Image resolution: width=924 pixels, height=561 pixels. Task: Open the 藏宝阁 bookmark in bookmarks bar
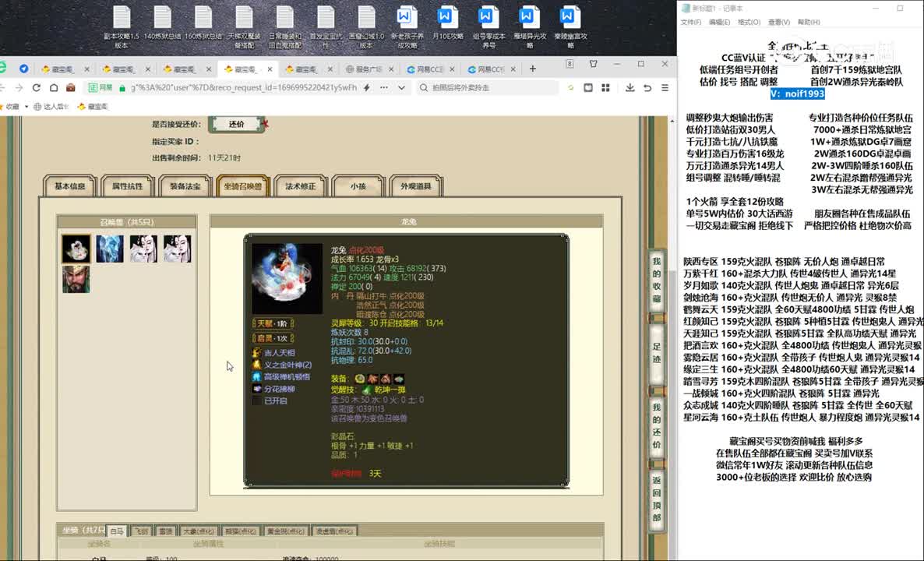click(x=93, y=107)
